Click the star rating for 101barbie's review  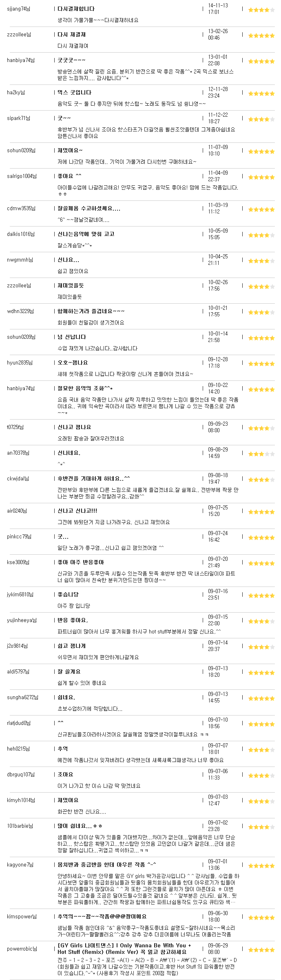tap(261, 827)
